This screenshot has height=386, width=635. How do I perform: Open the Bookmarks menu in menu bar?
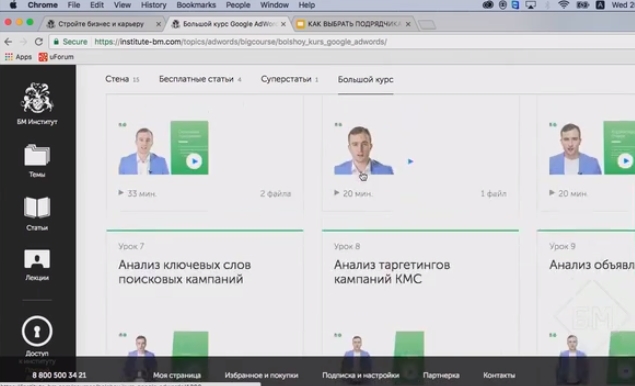coord(196,5)
